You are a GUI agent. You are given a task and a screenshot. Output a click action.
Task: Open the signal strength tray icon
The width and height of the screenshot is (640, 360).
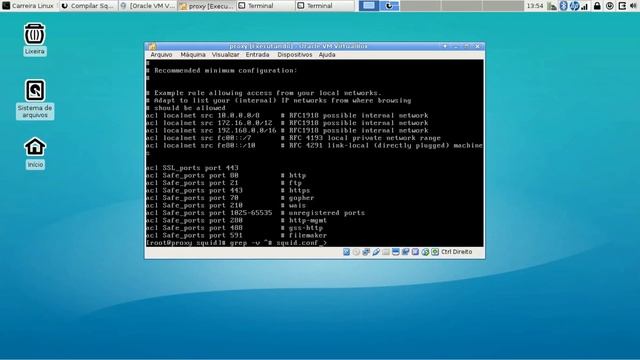[584, 6]
